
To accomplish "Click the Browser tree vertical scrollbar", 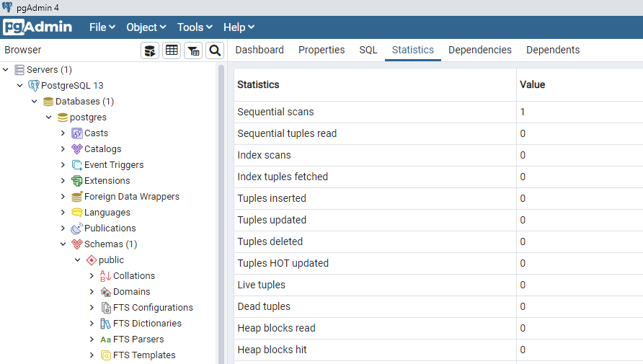I will [x=221, y=213].
